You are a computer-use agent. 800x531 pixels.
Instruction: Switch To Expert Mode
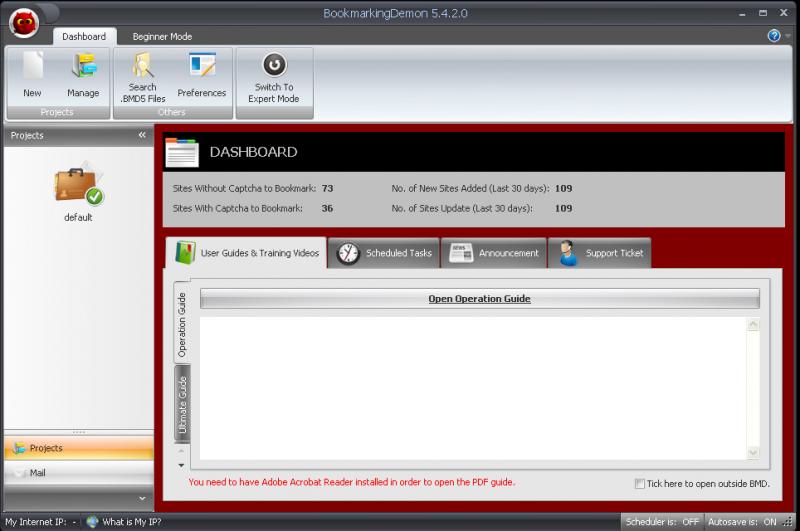[274, 78]
